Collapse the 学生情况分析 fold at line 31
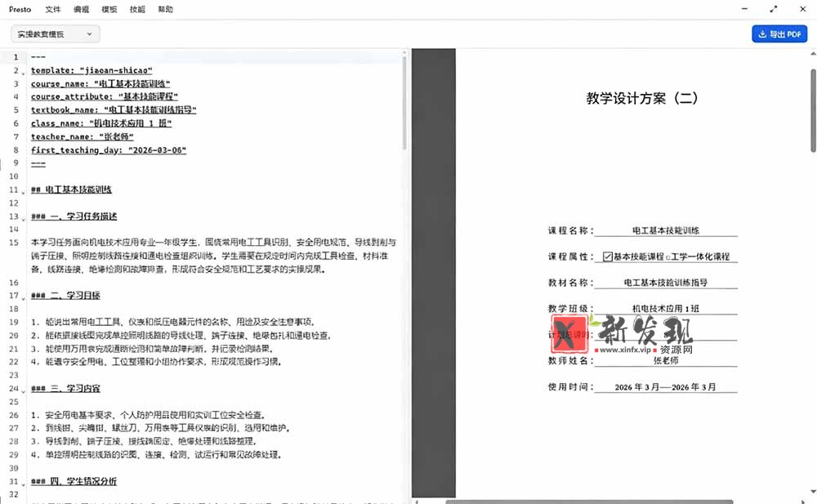 pyautogui.click(x=24, y=484)
